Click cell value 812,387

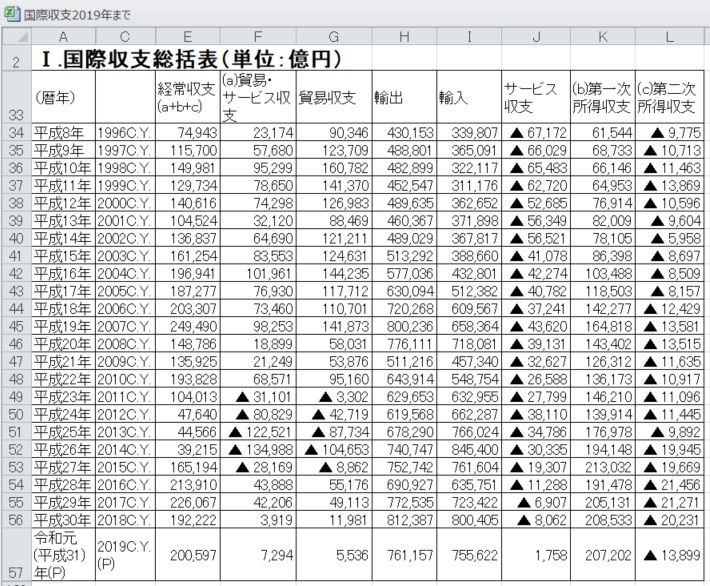[x=404, y=520]
